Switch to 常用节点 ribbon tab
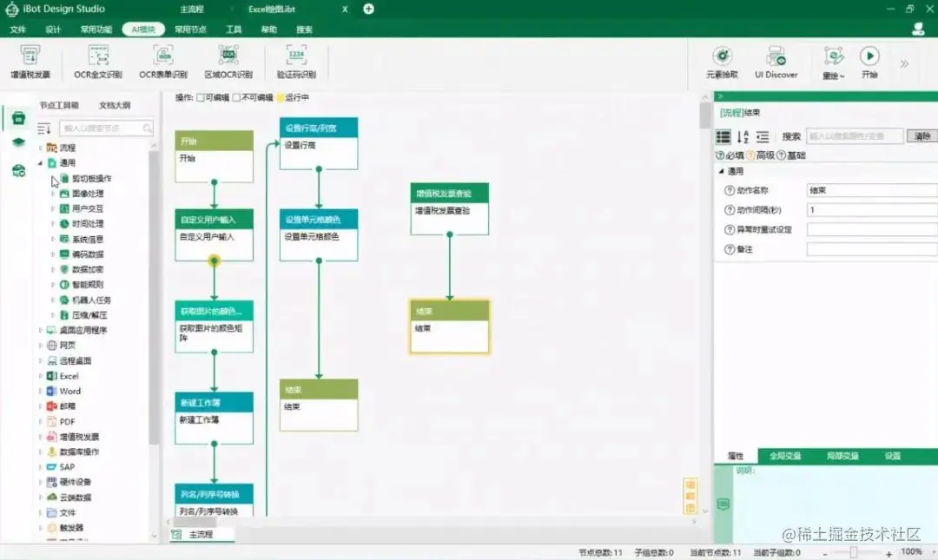 point(190,30)
